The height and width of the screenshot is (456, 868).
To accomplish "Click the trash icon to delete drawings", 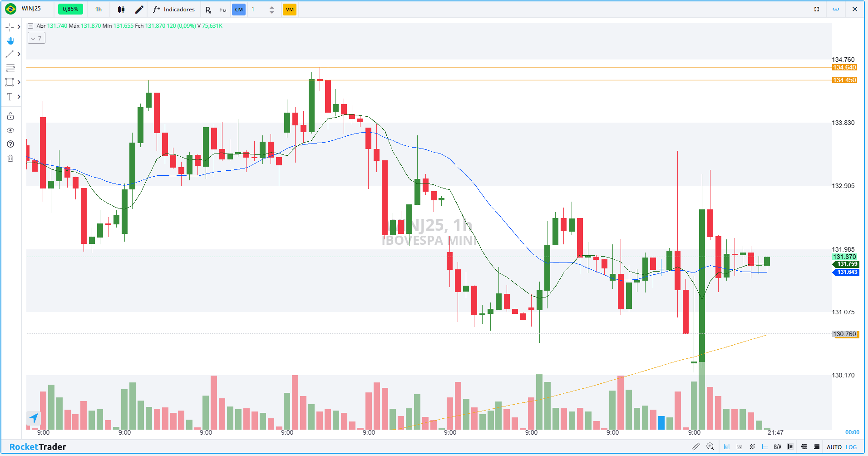I will [x=10, y=158].
